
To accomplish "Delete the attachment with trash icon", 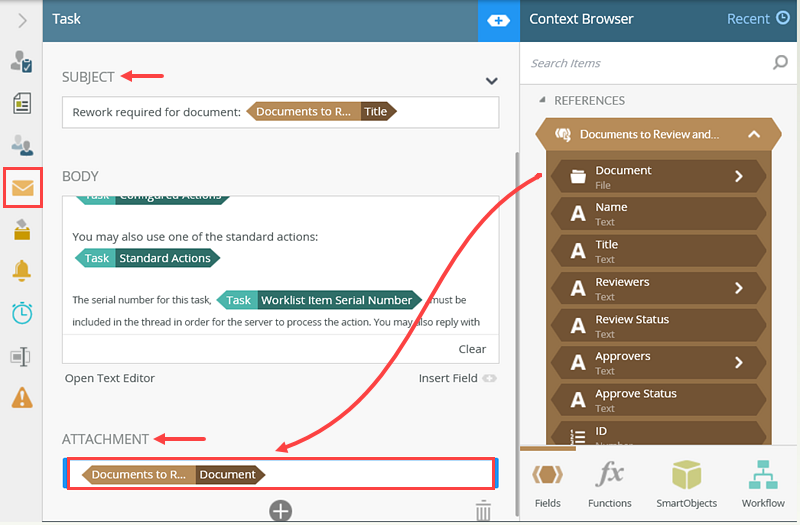I will tap(483, 511).
